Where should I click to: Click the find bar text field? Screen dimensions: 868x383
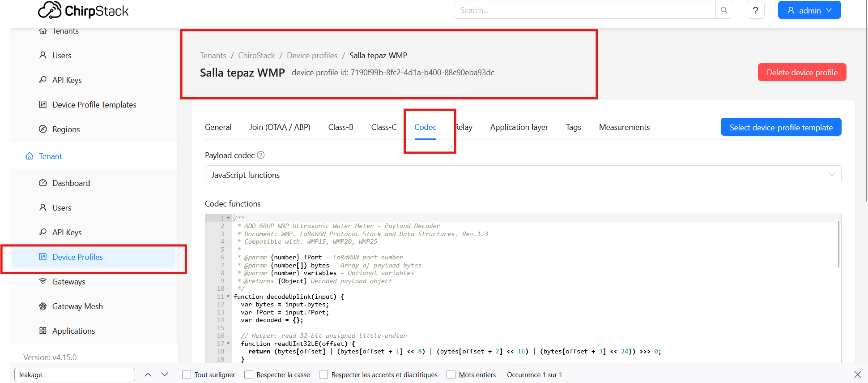point(75,374)
